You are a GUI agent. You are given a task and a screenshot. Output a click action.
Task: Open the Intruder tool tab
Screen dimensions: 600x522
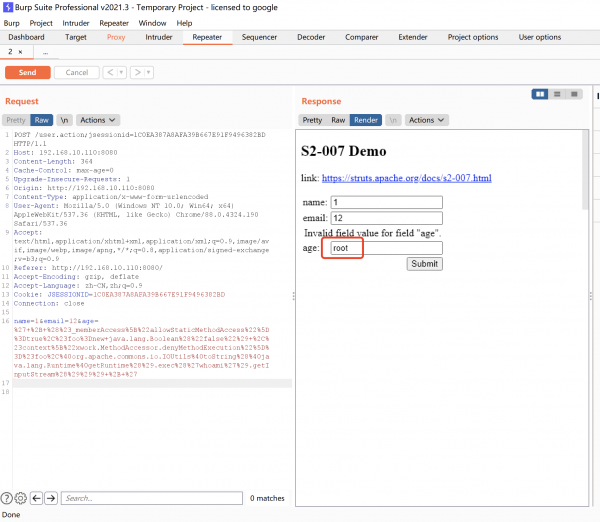pos(158,37)
